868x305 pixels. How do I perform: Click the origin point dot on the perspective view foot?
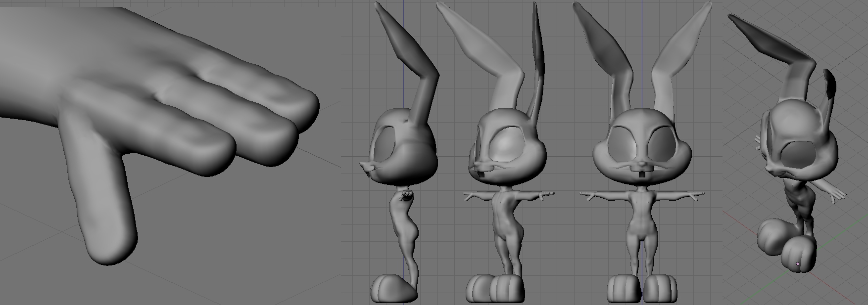(798, 264)
